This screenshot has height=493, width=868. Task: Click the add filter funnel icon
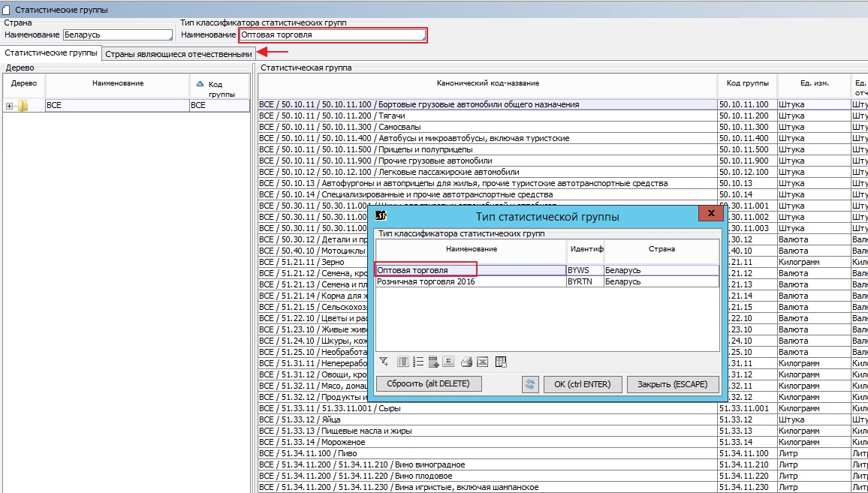(x=384, y=362)
